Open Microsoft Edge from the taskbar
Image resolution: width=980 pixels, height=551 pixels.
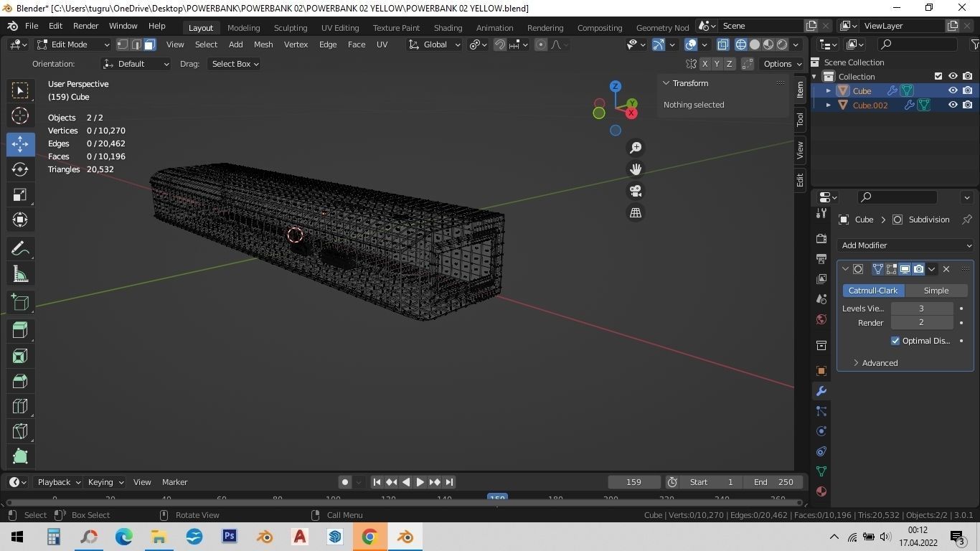(x=124, y=537)
